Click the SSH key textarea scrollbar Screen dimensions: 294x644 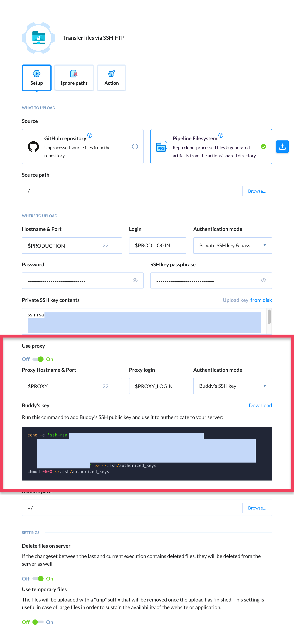click(x=269, y=317)
